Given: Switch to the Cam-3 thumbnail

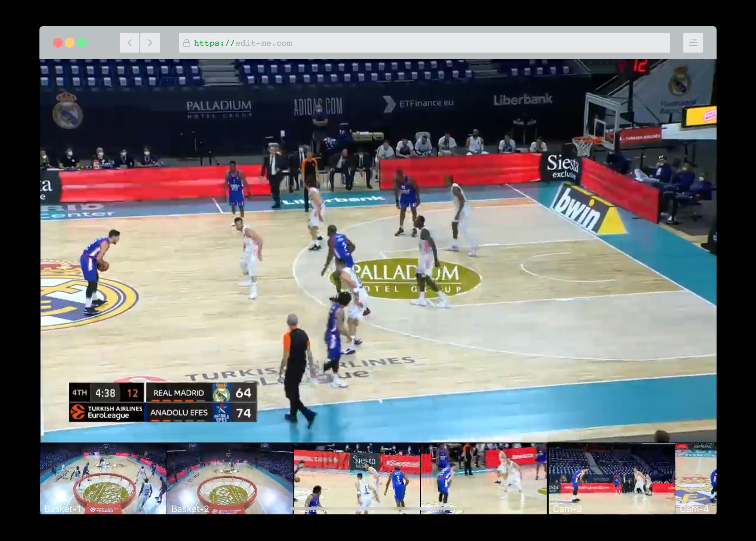Looking at the screenshot, I should coord(612,479).
